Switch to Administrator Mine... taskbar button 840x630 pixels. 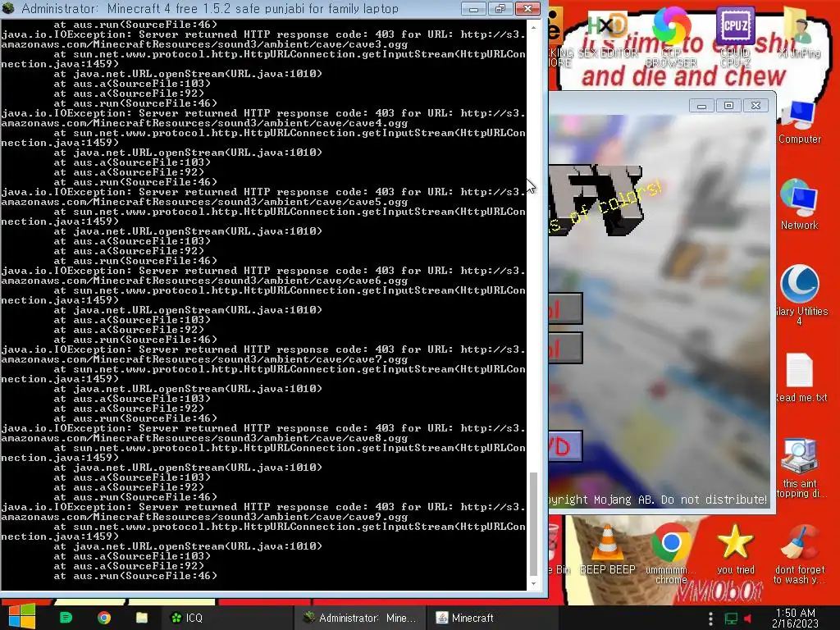[359, 618]
